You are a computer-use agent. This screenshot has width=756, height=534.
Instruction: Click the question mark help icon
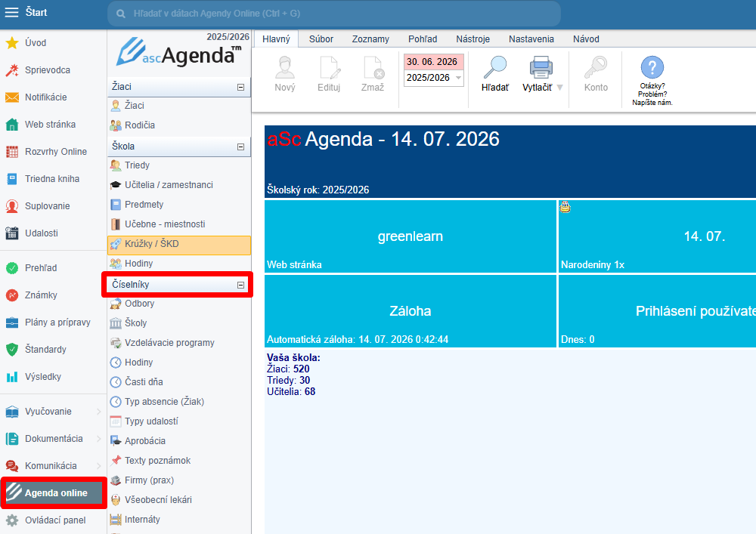(652, 67)
